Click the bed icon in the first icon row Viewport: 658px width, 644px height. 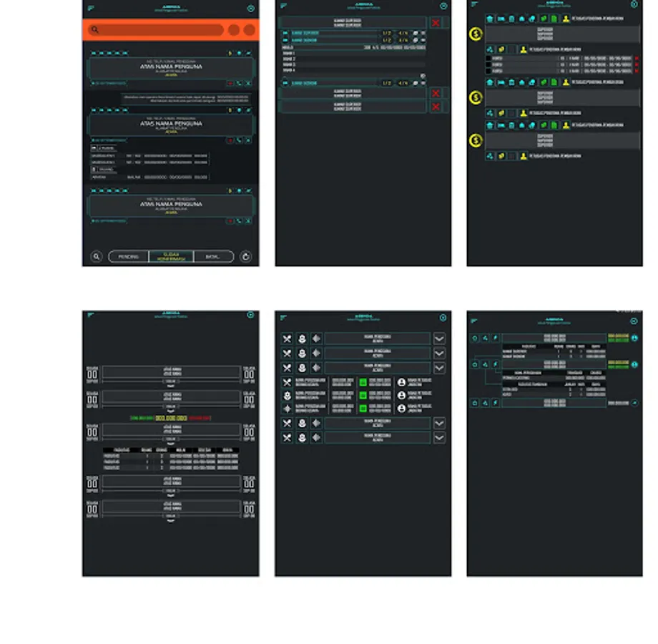[501, 19]
